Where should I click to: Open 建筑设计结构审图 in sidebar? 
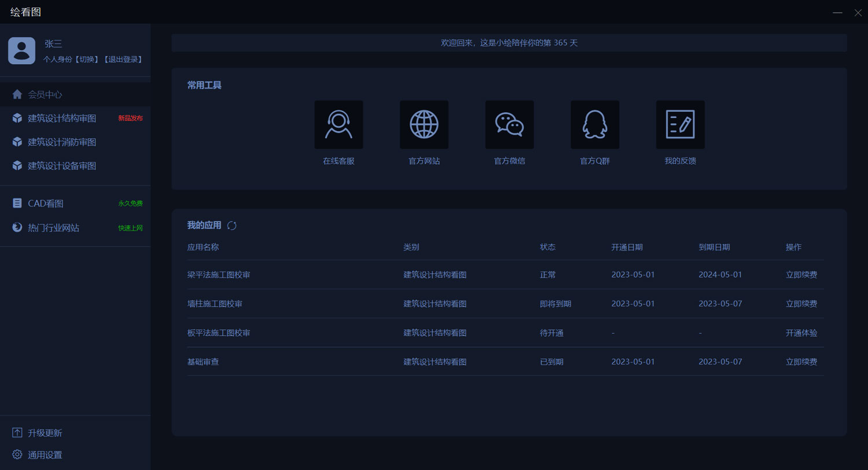(62, 118)
